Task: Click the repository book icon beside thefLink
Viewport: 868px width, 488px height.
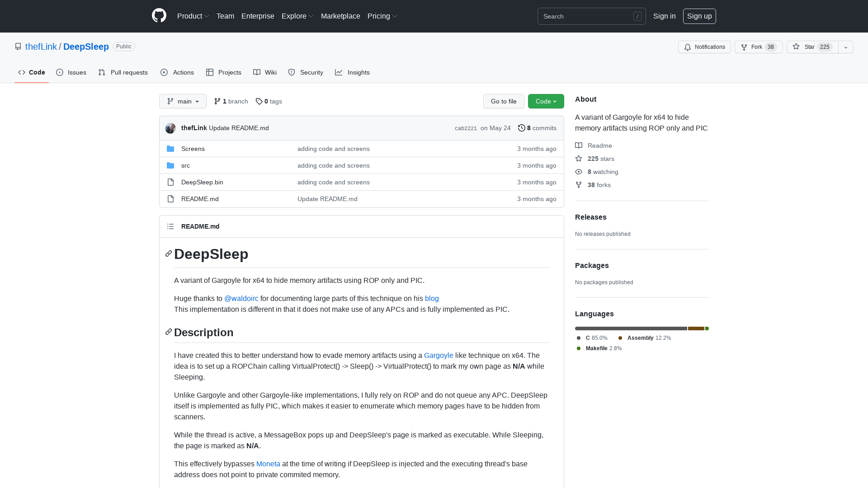Action: click(18, 47)
